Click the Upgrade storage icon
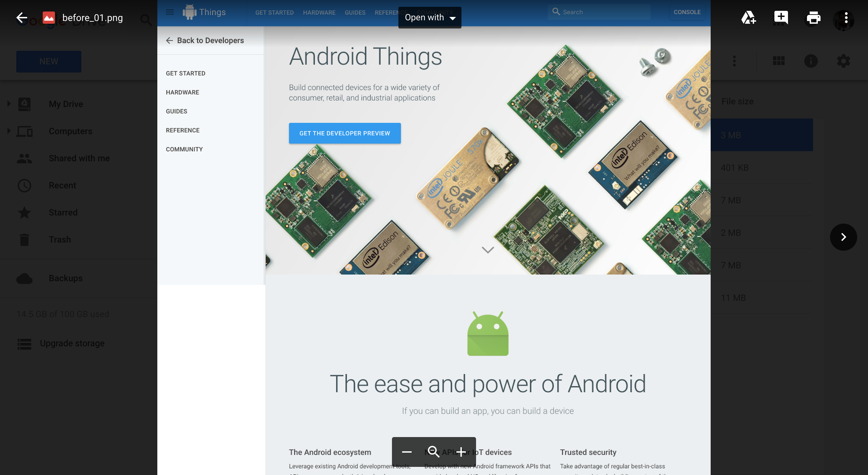The image size is (868, 475). pyautogui.click(x=24, y=344)
